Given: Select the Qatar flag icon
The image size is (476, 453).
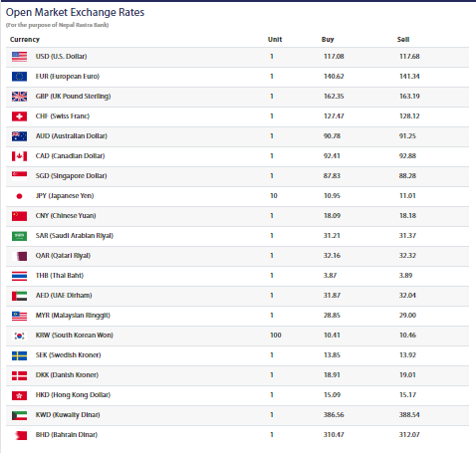Looking at the screenshot, I should click(x=21, y=256).
